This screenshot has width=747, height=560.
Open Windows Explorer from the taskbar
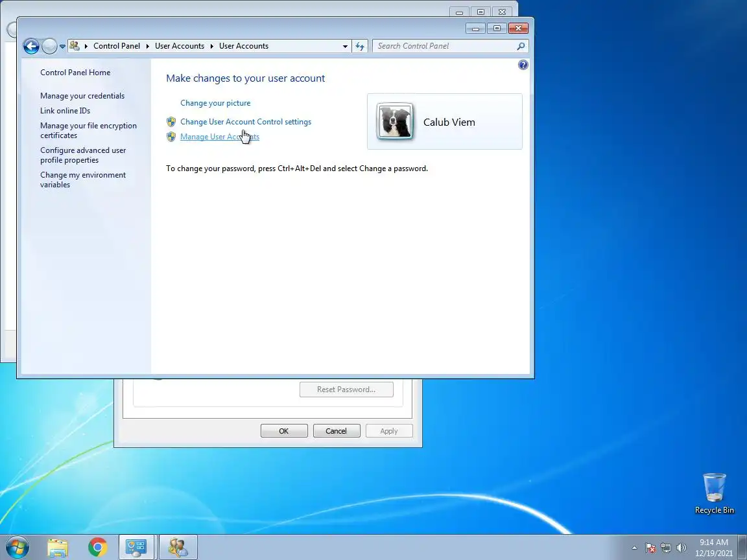(58, 548)
